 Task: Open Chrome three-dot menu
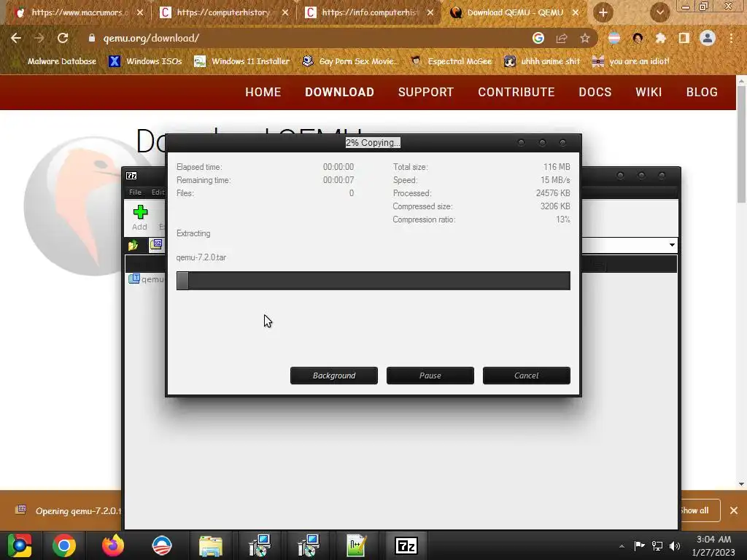pos(731,38)
